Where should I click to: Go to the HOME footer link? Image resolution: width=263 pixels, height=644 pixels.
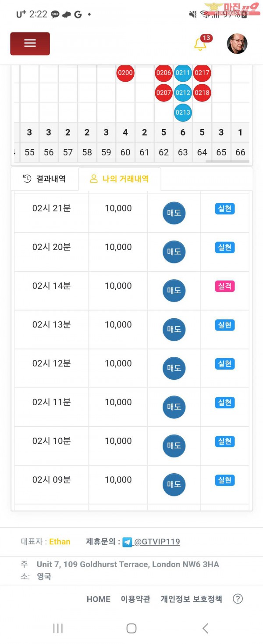(x=99, y=599)
